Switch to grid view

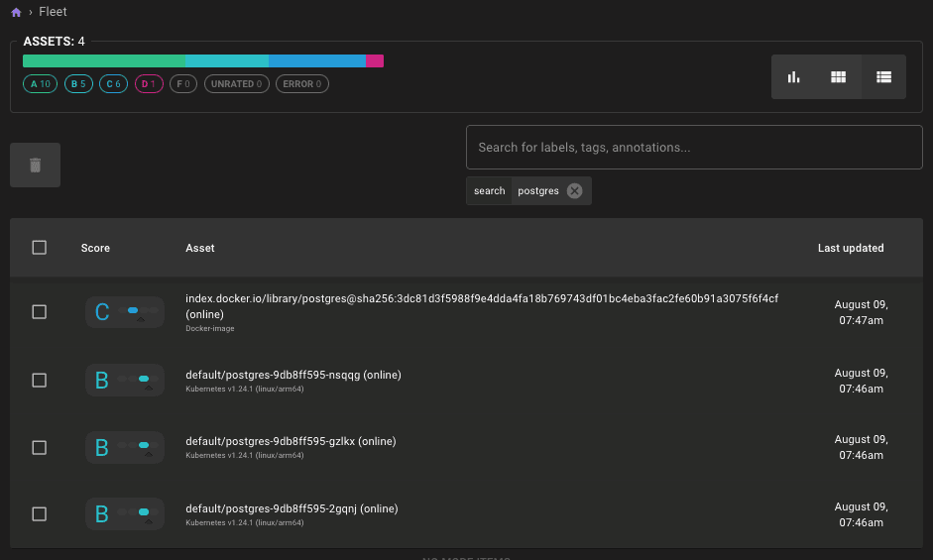coord(839,76)
